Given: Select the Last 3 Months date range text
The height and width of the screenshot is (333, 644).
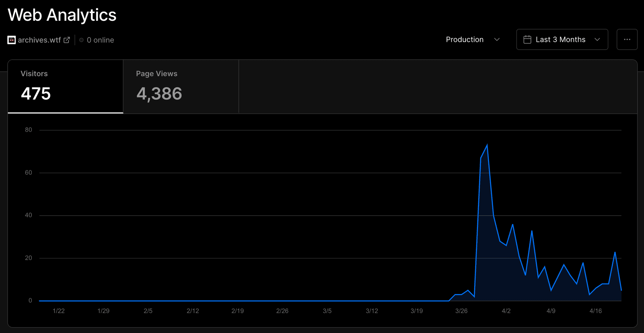Looking at the screenshot, I should tap(560, 40).
